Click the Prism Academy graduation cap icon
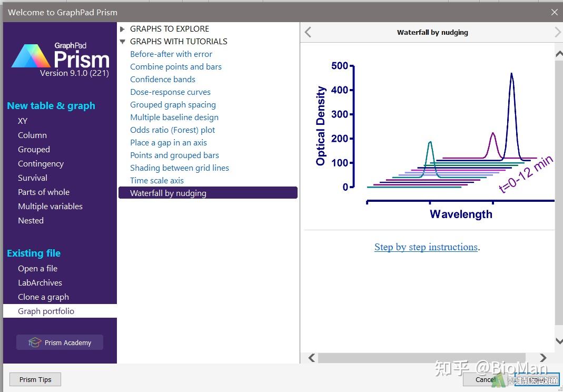The image size is (563, 392). [x=34, y=342]
